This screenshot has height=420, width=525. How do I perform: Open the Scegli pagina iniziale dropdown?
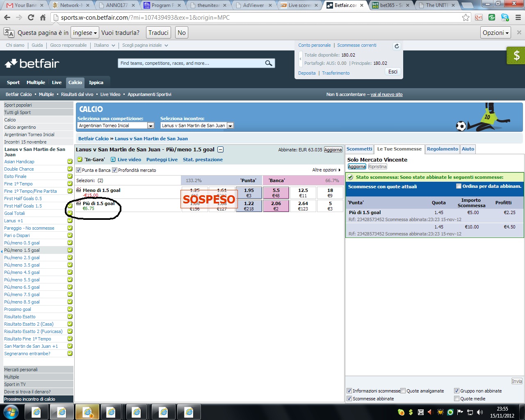coord(145,45)
